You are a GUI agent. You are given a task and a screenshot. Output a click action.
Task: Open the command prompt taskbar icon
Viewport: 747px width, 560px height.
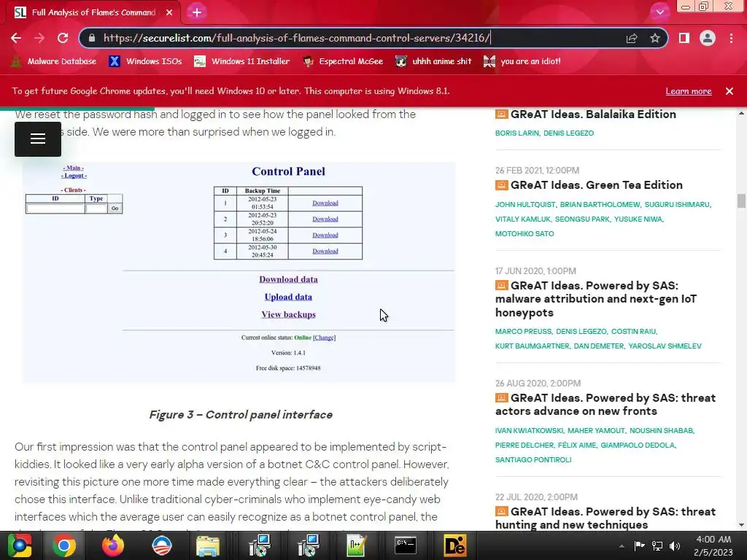click(406, 545)
